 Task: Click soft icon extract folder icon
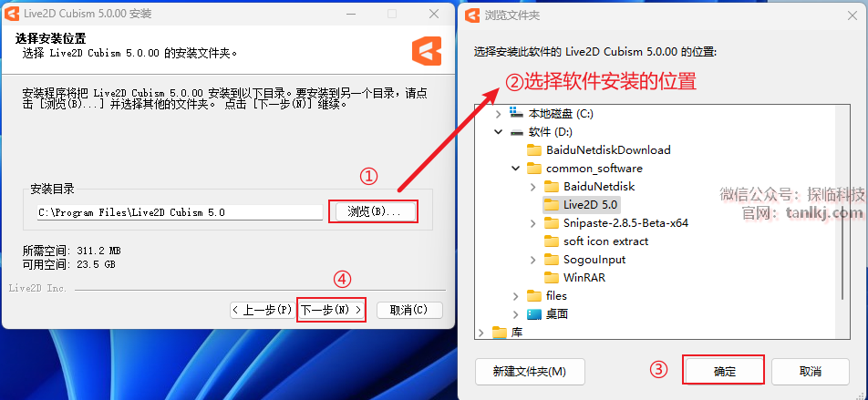pos(552,241)
